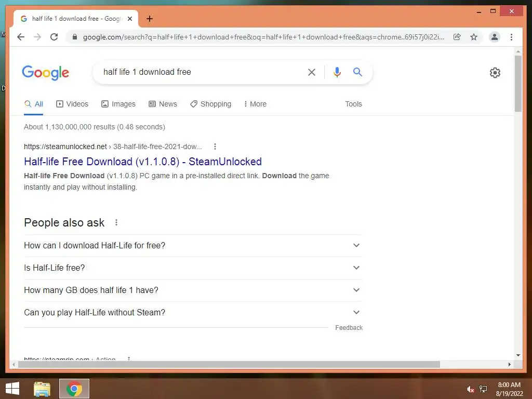Open Windows Start menu

pos(12,389)
